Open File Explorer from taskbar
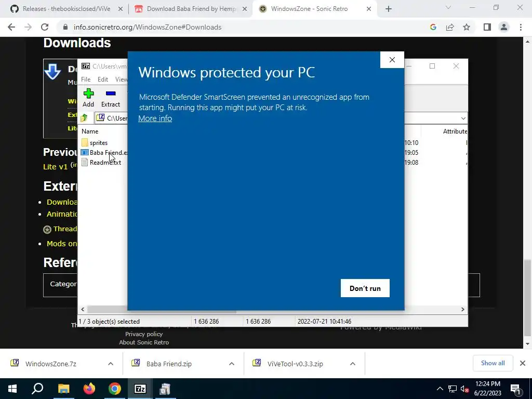Screen dimensions: 532x399 pos(63,389)
